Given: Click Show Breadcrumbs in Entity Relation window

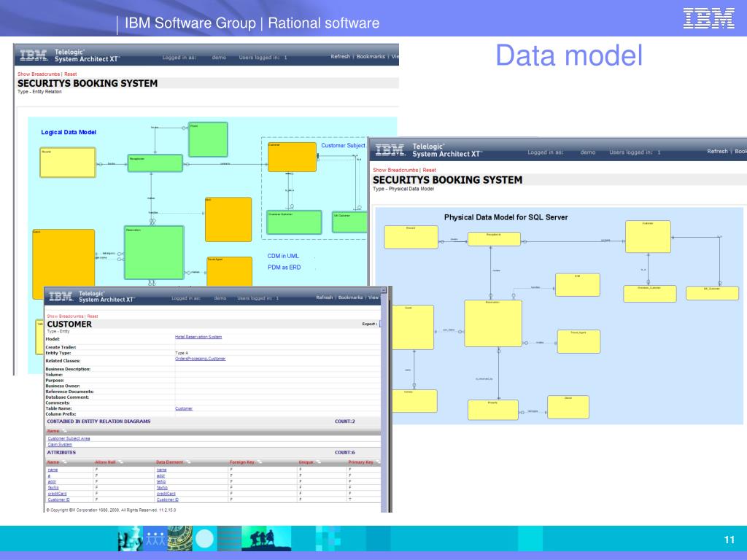Looking at the screenshot, I should coord(39,74).
